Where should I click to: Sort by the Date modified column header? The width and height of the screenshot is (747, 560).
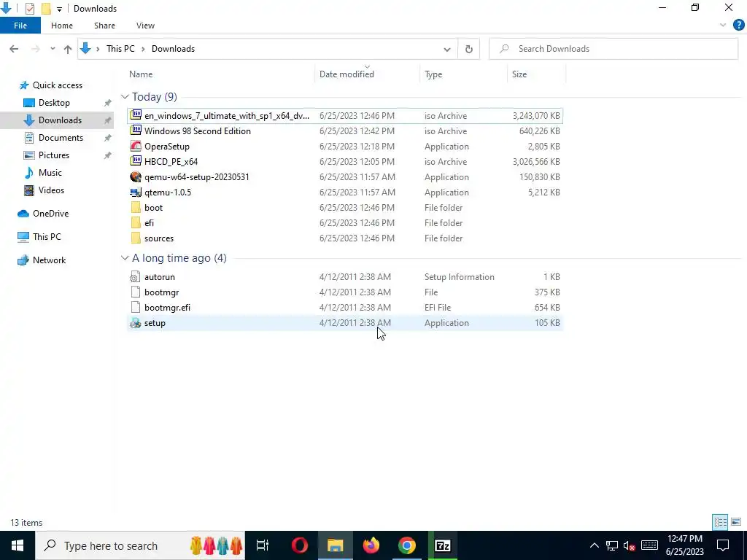pos(347,74)
